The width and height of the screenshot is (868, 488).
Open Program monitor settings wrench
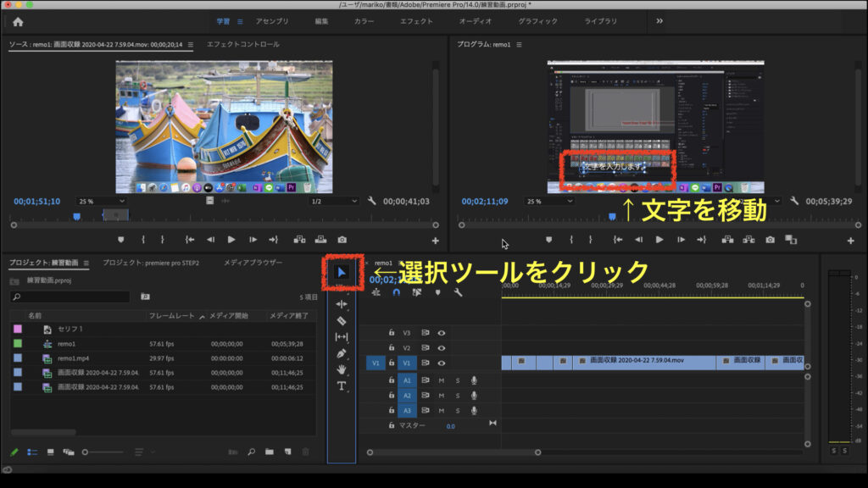[x=794, y=201]
